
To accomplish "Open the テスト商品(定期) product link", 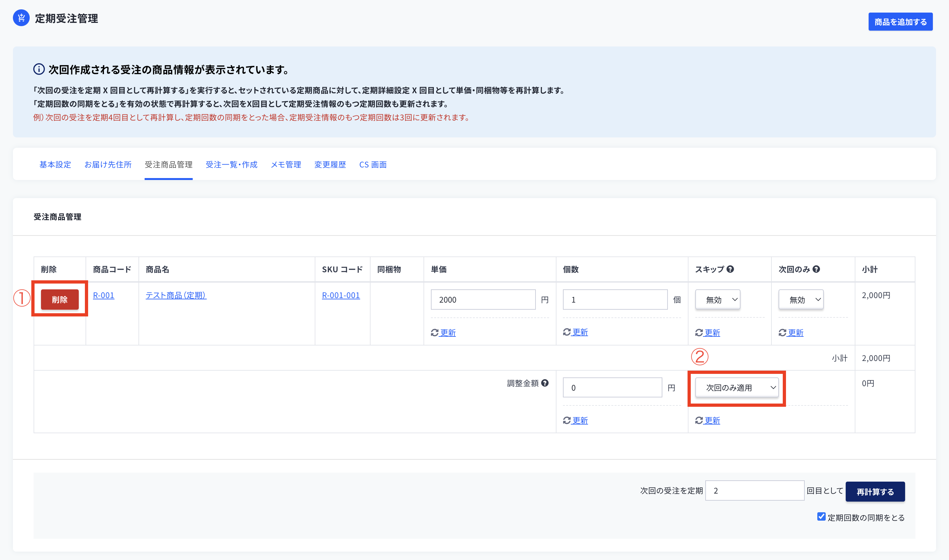I will point(176,295).
